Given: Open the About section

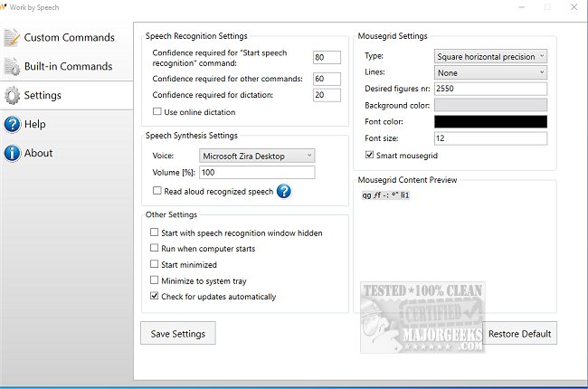Looking at the screenshot, I should [x=67, y=153].
